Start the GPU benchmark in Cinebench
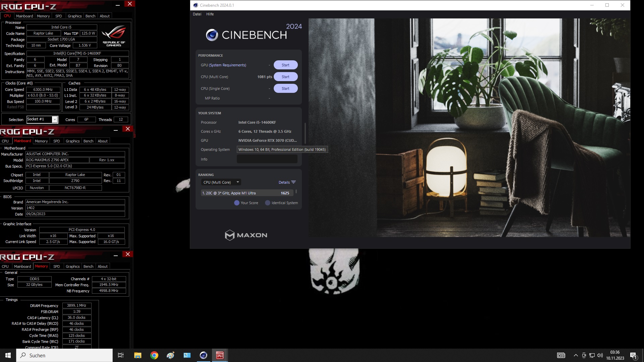 pyautogui.click(x=285, y=65)
